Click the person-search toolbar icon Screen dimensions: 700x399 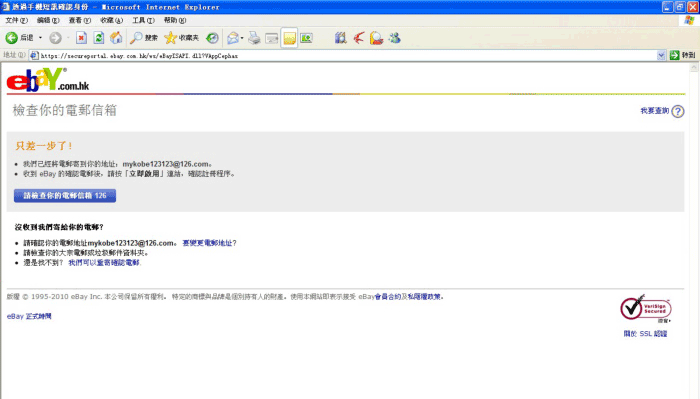click(376, 38)
